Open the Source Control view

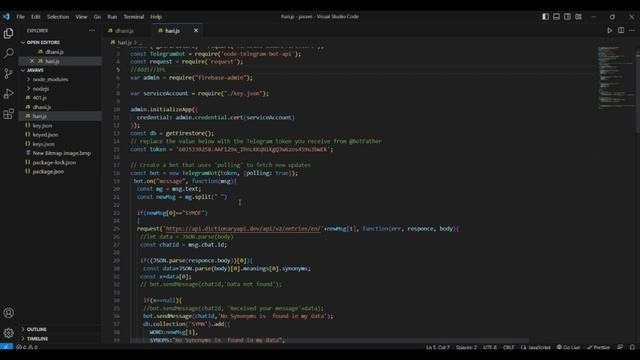(x=8, y=73)
